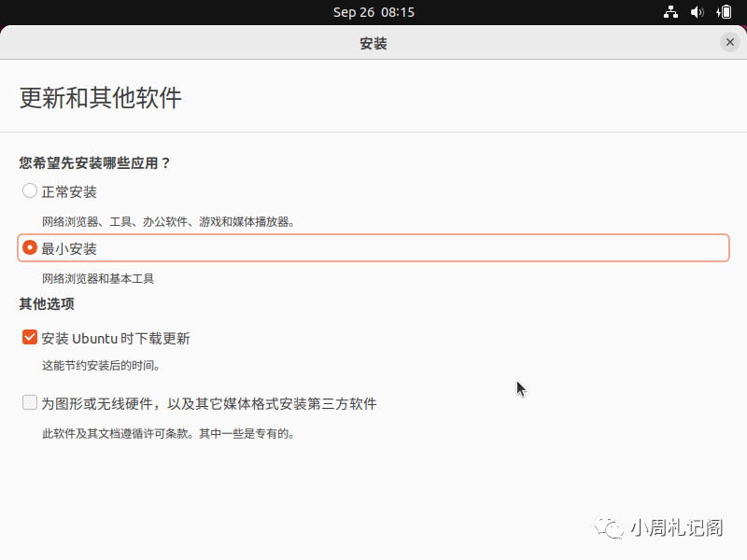Select the 最小安装 radio button
Screen dimensions: 747x560
pos(30,247)
